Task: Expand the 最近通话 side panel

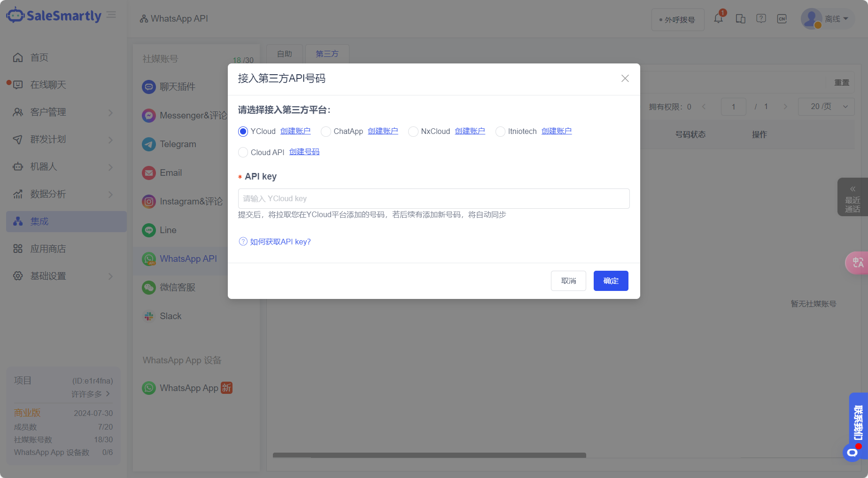Action: (x=852, y=197)
